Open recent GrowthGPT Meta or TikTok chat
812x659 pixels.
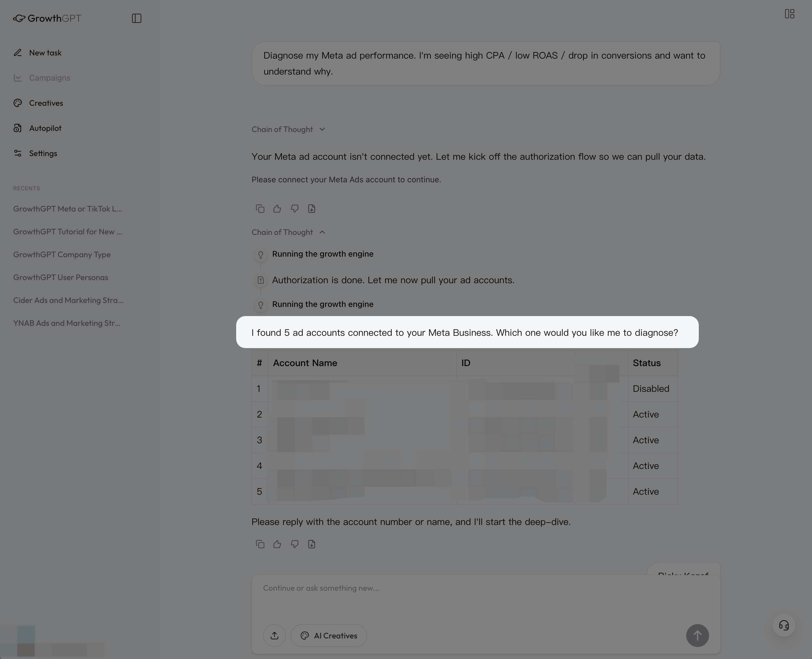click(67, 209)
